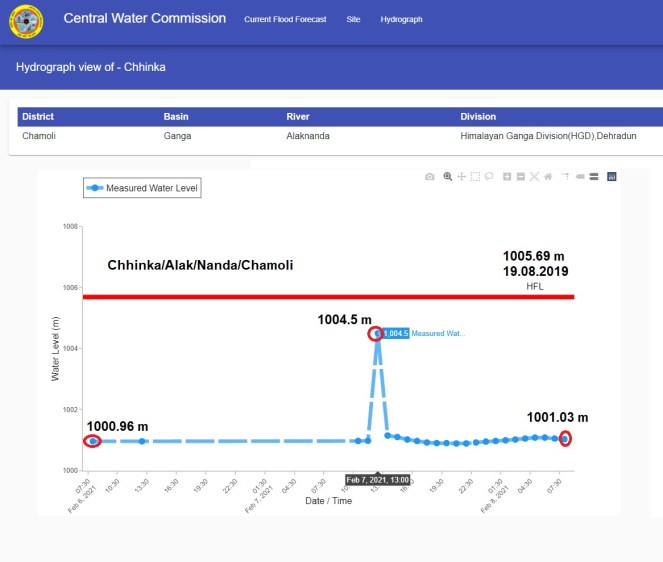Toggle spike lines in chart toolbar

[565, 177]
